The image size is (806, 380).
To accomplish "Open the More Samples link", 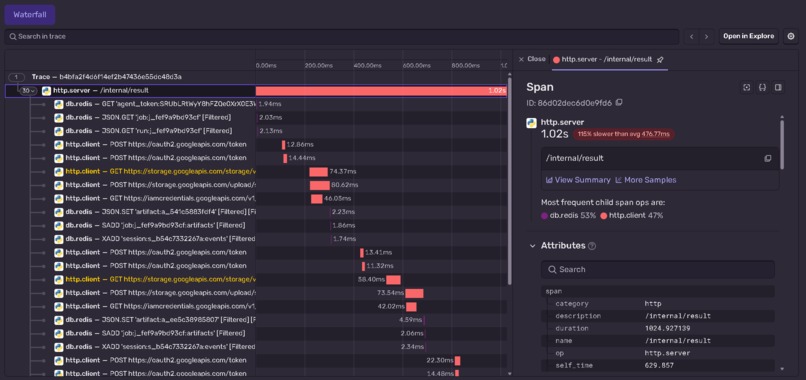I will pos(646,180).
